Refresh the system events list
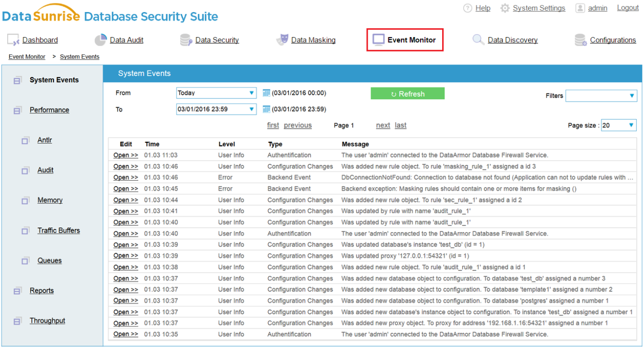The width and height of the screenshot is (644, 348). click(x=408, y=94)
